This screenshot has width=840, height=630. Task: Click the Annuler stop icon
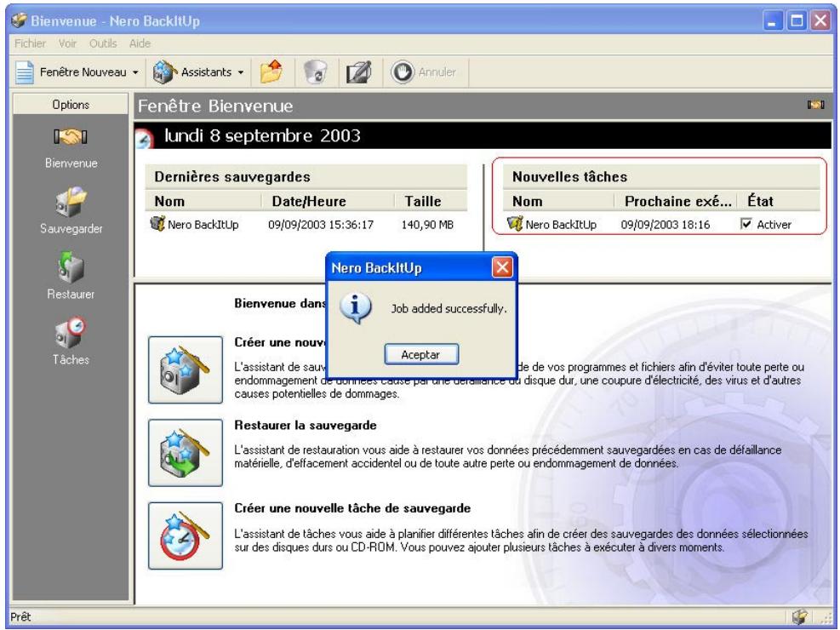403,72
